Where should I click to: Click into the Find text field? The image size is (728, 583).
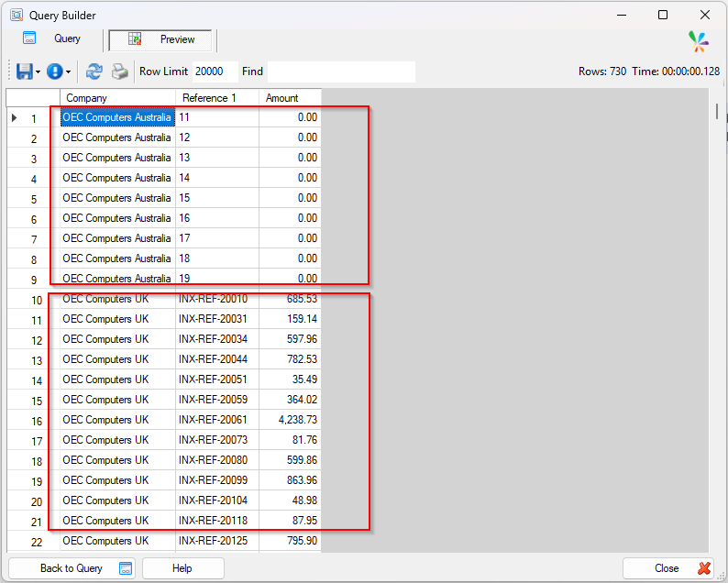(341, 71)
